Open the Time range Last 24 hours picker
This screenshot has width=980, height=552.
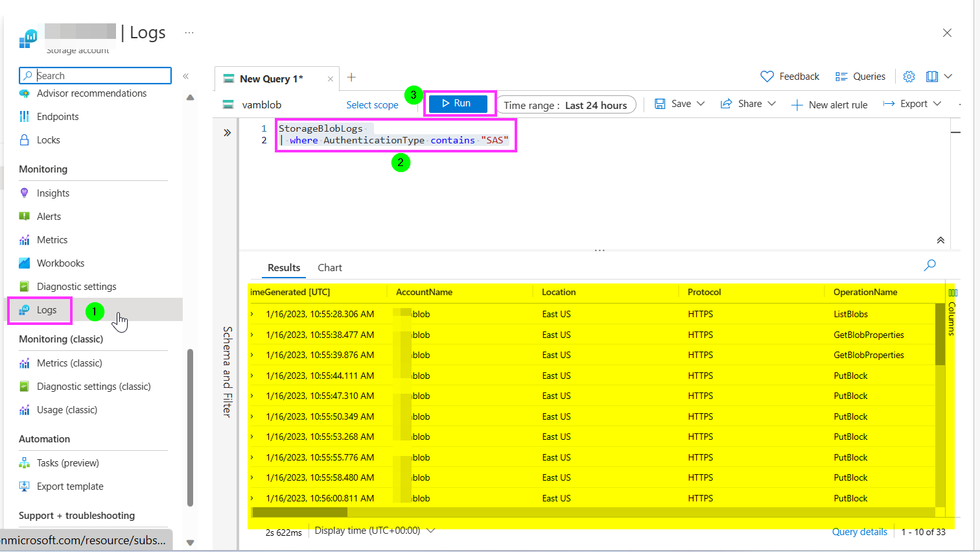pyautogui.click(x=566, y=105)
